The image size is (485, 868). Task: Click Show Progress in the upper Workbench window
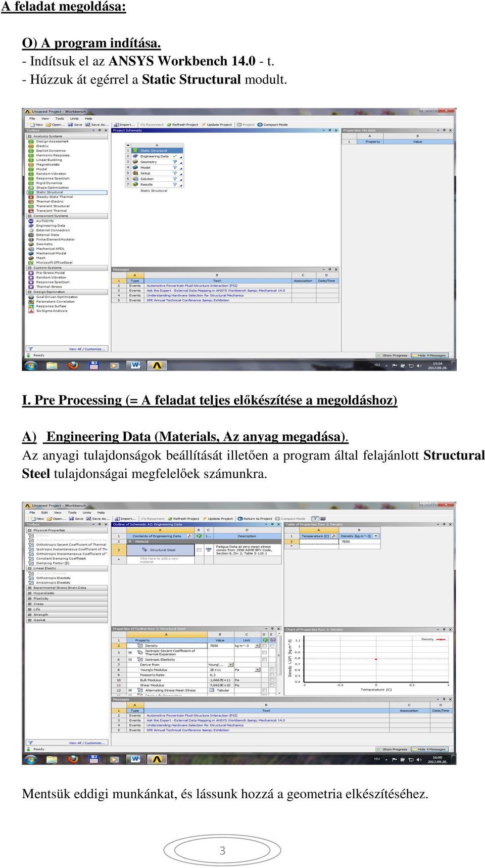(393, 355)
